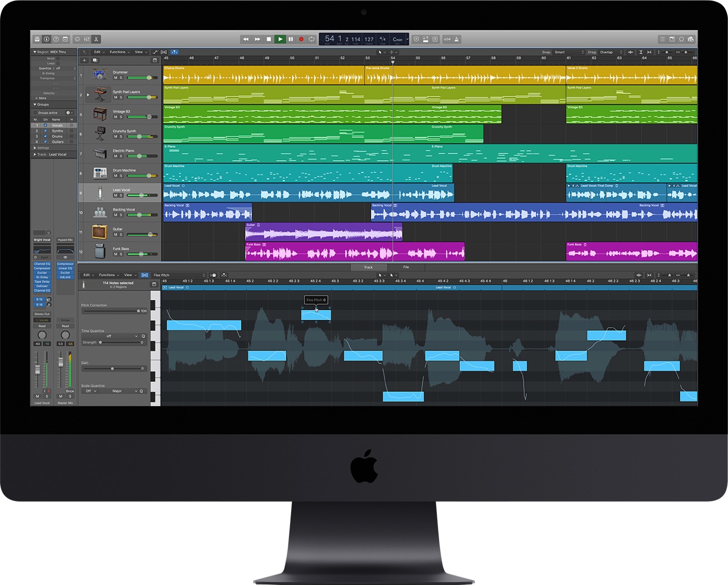Expand the Track: Lead Vocal section
The image size is (728, 585).
tap(34, 155)
